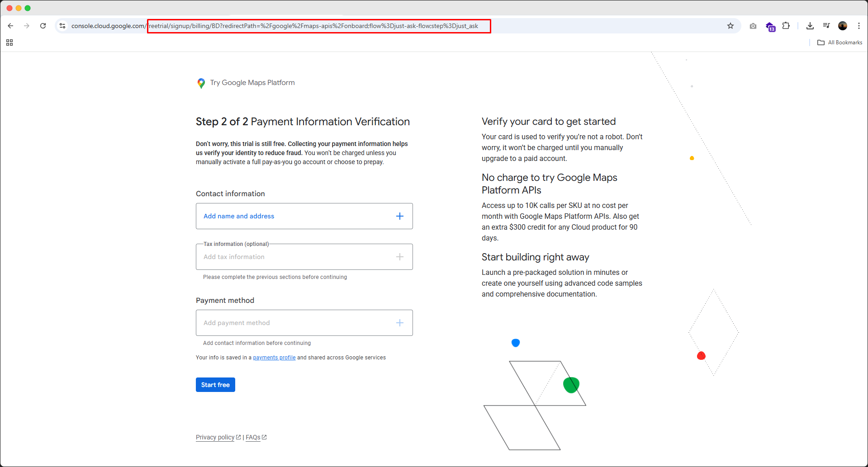Click the macOS yellow minimize button
Viewport: 868px width, 467px height.
[x=19, y=8]
